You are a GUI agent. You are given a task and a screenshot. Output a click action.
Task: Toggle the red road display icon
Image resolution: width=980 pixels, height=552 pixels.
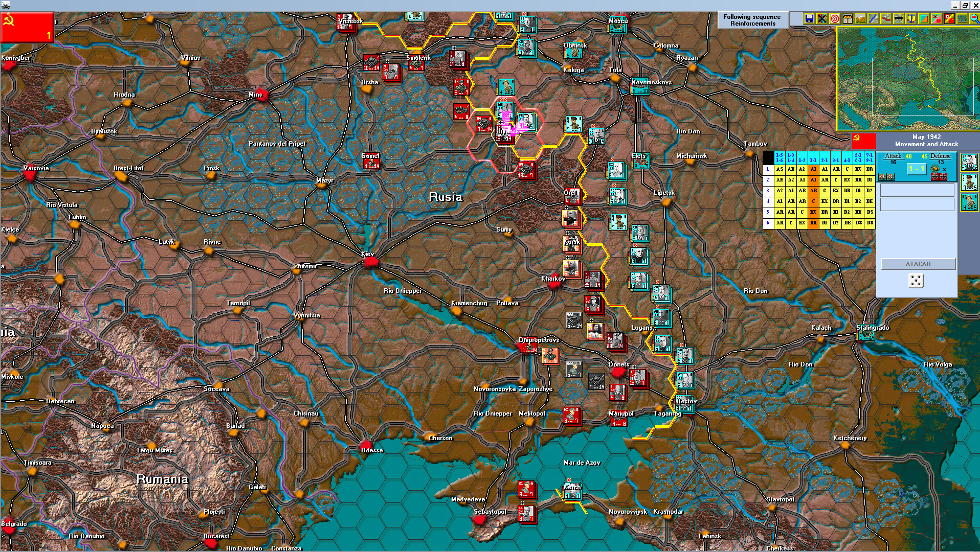click(886, 19)
